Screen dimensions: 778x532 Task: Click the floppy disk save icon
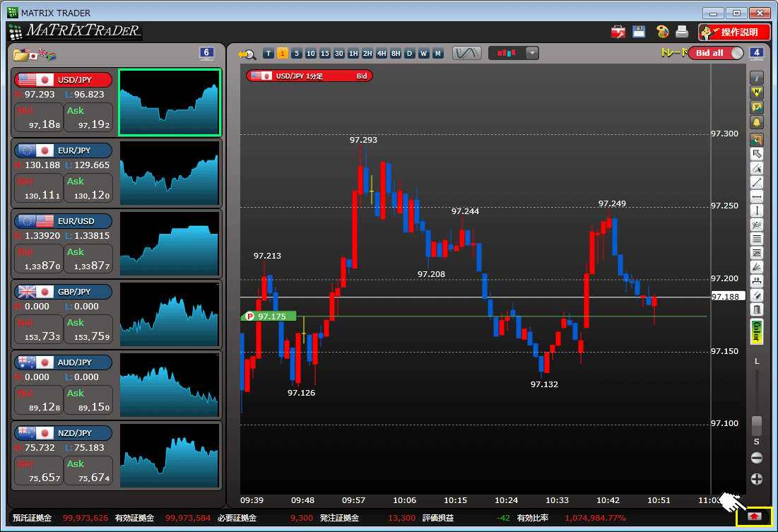point(639,32)
